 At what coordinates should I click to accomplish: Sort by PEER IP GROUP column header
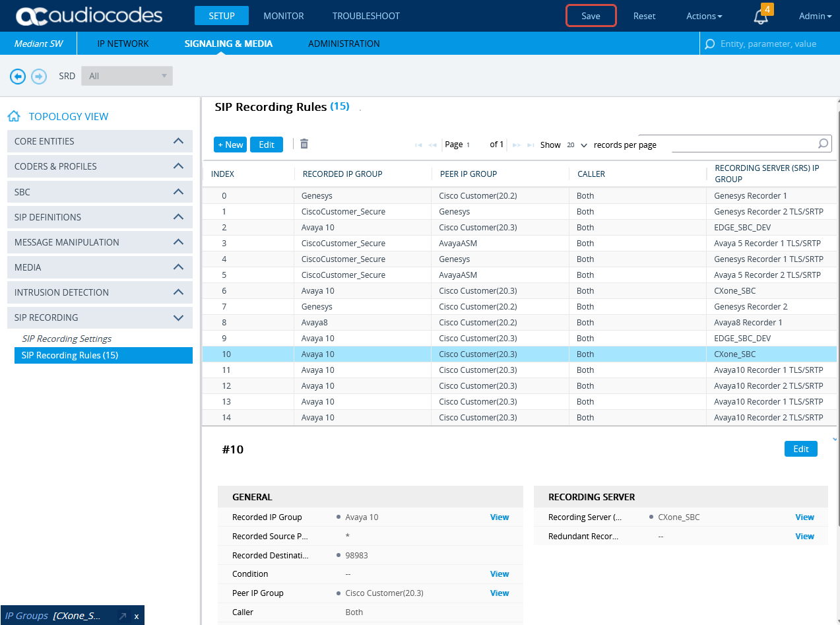(x=468, y=174)
